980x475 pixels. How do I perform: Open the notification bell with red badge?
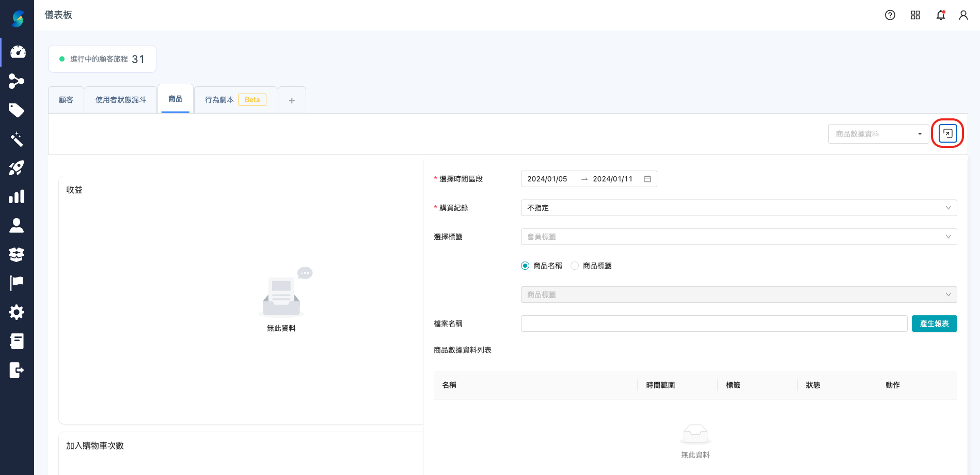pos(940,15)
